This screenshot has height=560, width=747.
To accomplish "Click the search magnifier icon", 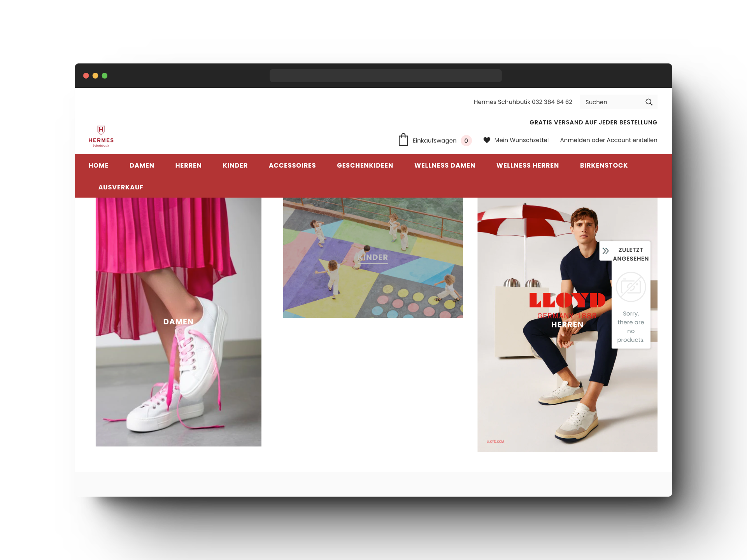I will click(649, 102).
